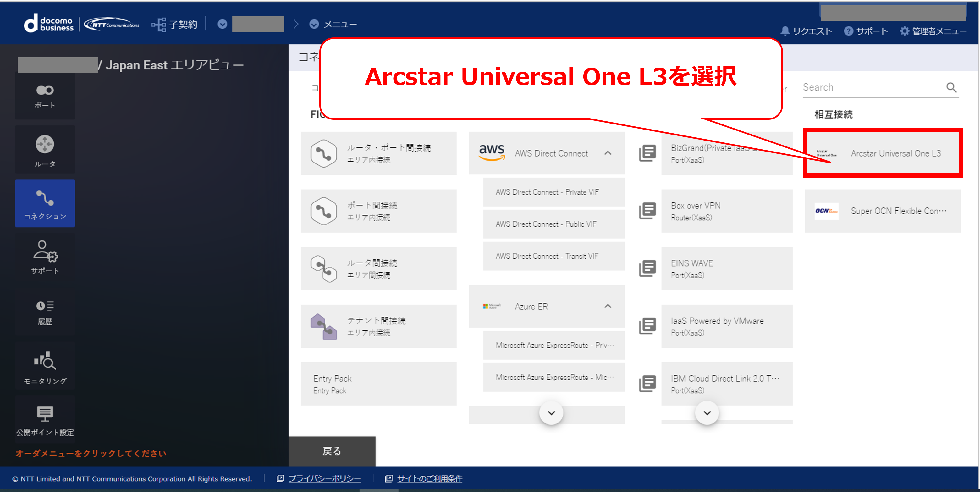
Task: Click the ルータ・ポート間接続 connection icon
Action: point(324,153)
